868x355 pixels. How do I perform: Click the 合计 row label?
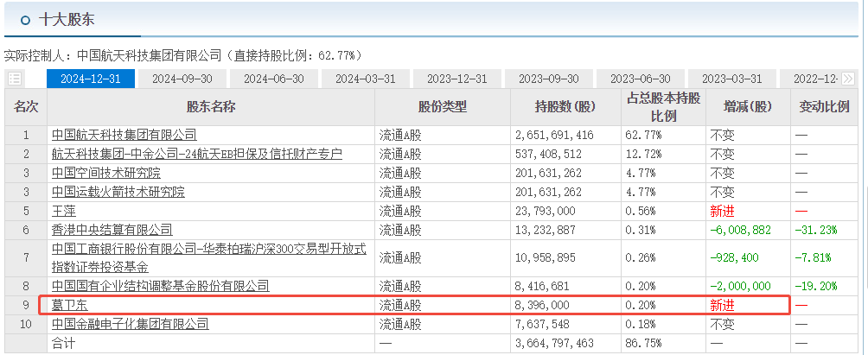[x=64, y=343]
